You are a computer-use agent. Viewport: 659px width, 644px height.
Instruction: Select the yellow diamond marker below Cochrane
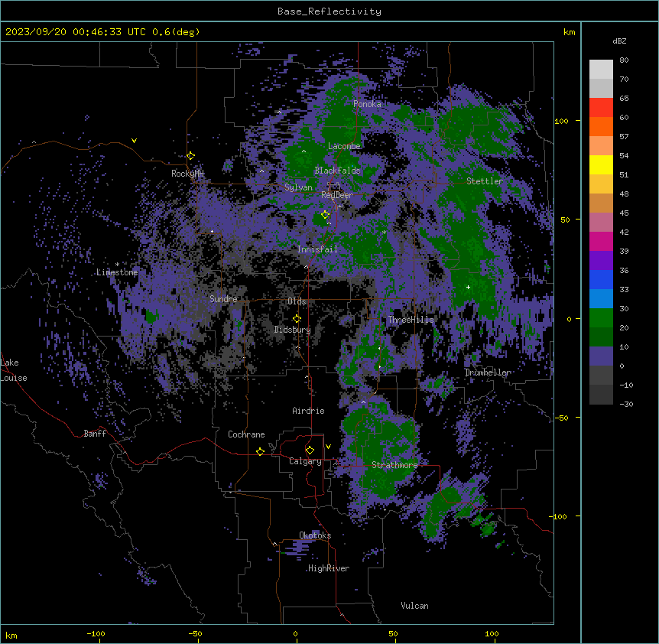[x=260, y=451]
